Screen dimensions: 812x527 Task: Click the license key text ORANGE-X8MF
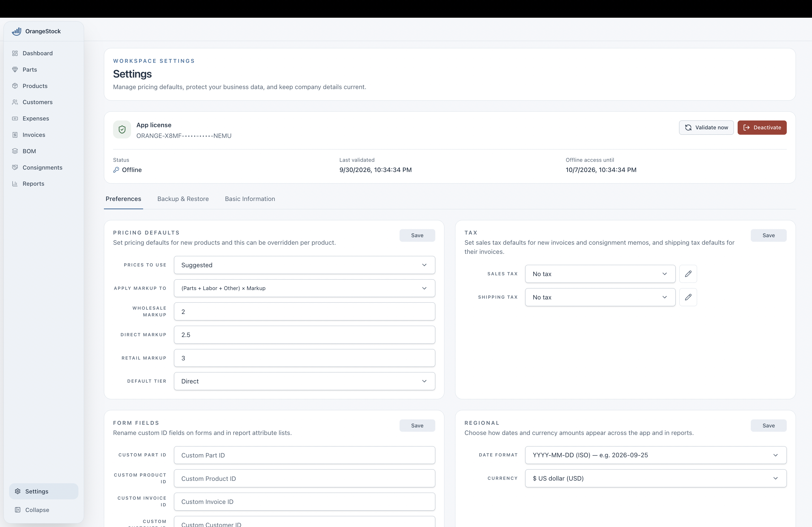184,136
